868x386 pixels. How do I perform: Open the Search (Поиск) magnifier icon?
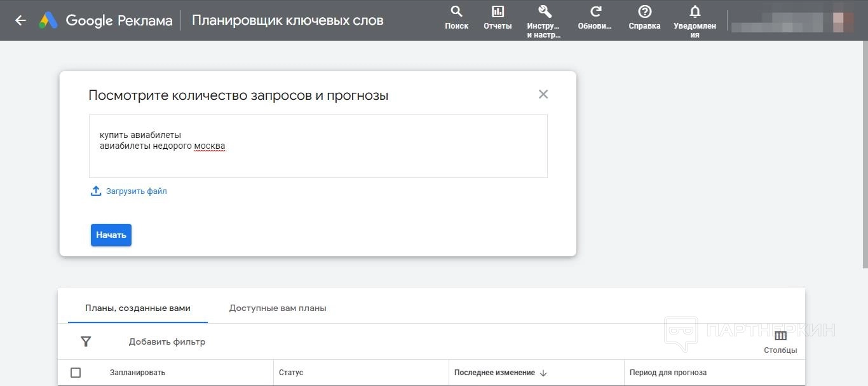(x=456, y=12)
